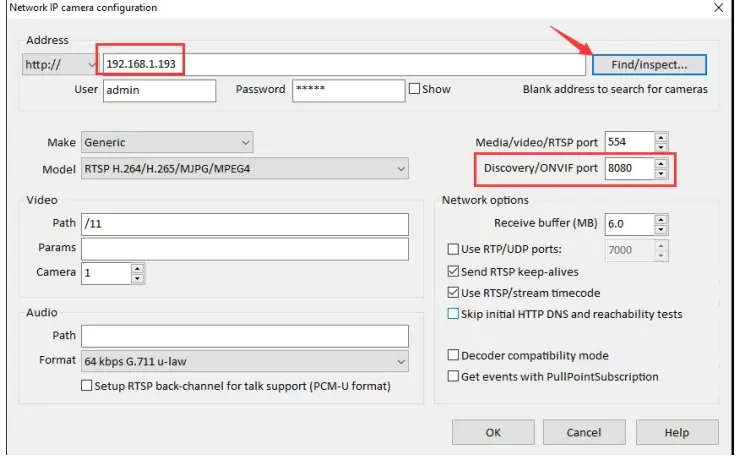Enable Decoder compatibility mode

click(x=453, y=355)
